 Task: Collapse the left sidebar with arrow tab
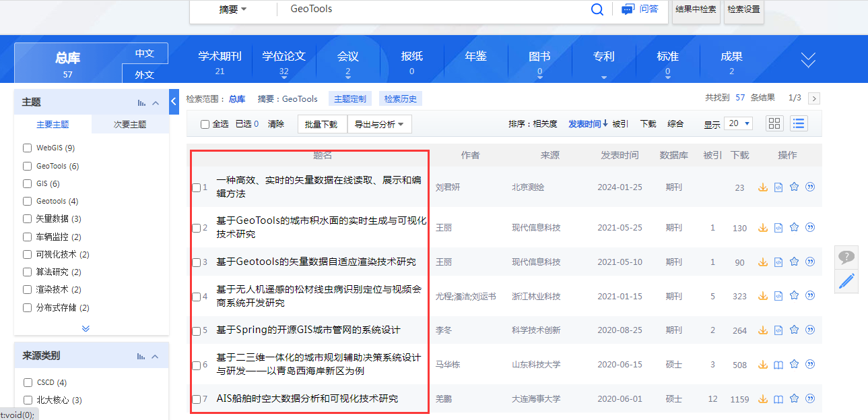[x=174, y=101]
